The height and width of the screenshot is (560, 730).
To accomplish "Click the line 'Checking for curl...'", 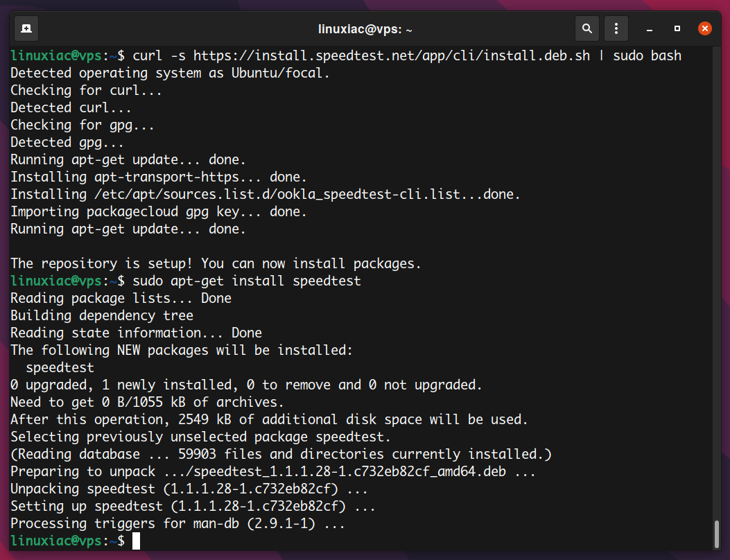I will [x=86, y=90].
